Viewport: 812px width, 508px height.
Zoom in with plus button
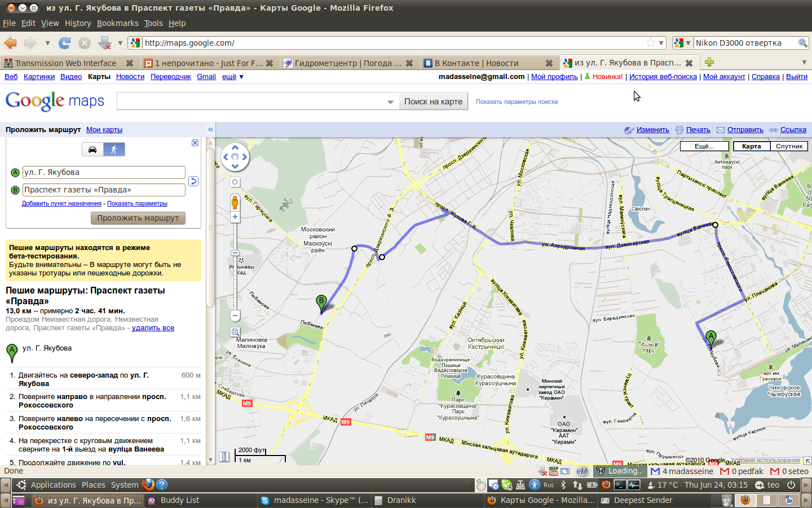[235, 217]
